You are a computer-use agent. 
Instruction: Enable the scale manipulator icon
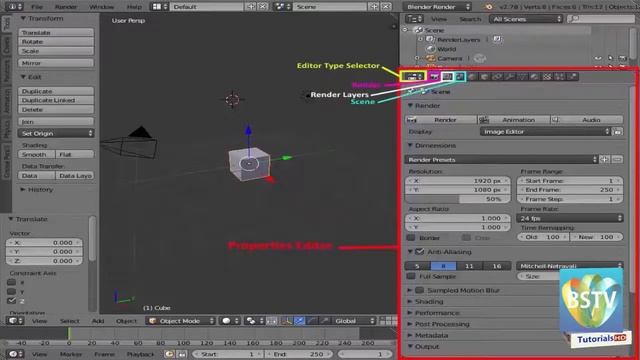click(x=324, y=321)
